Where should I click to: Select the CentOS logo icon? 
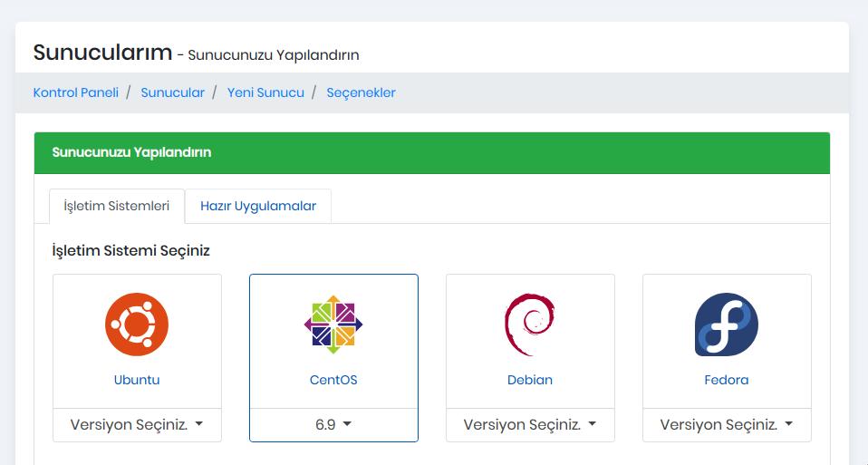point(333,325)
